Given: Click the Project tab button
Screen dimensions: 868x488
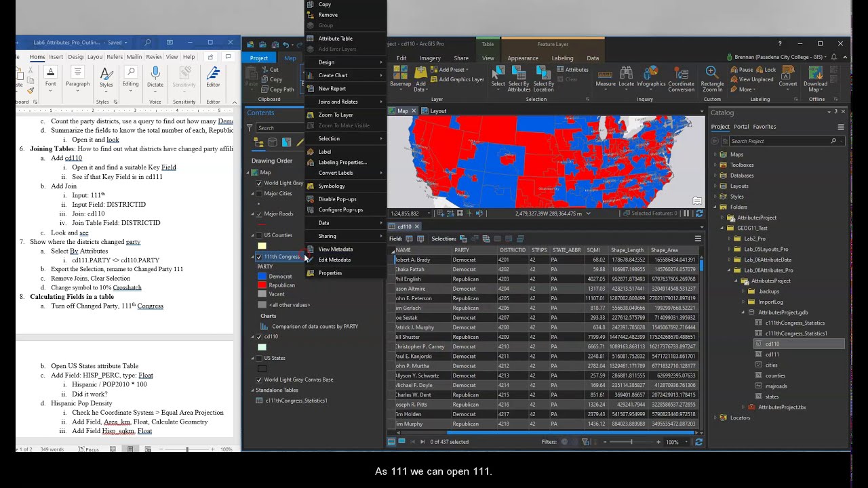Looking at the screenshot, I should pyautogui.click(x=259, y=58).
